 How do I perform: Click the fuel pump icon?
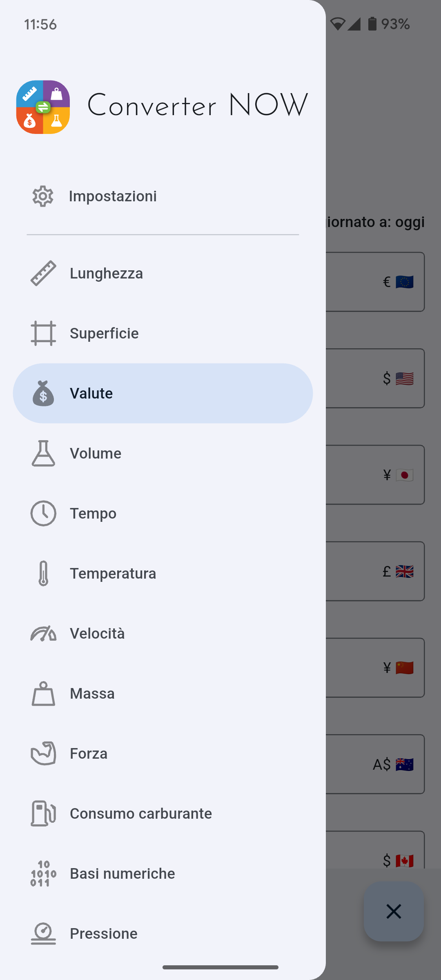coord(43,813)
